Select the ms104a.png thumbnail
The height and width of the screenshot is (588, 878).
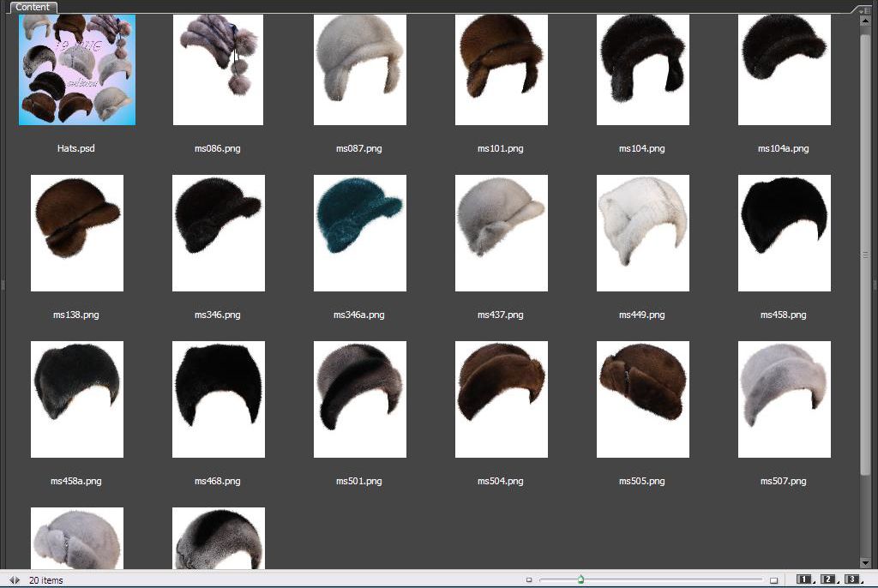pos(785,69)
